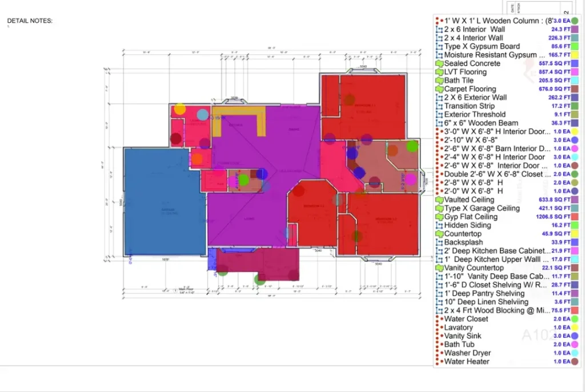This screenshot has height=392, width=585.
Task: Click the linear icon for 2 x 6 Interior Wall
Action: [439, 30]
